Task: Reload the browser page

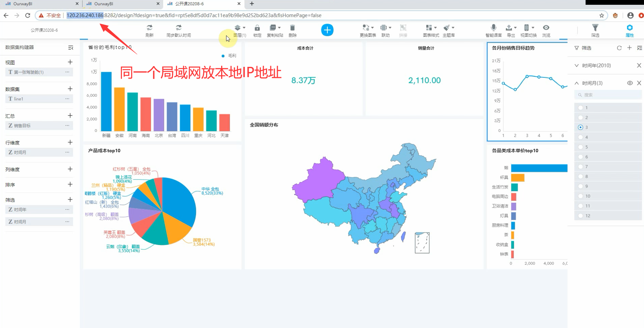Action: (x=28, y=15)
